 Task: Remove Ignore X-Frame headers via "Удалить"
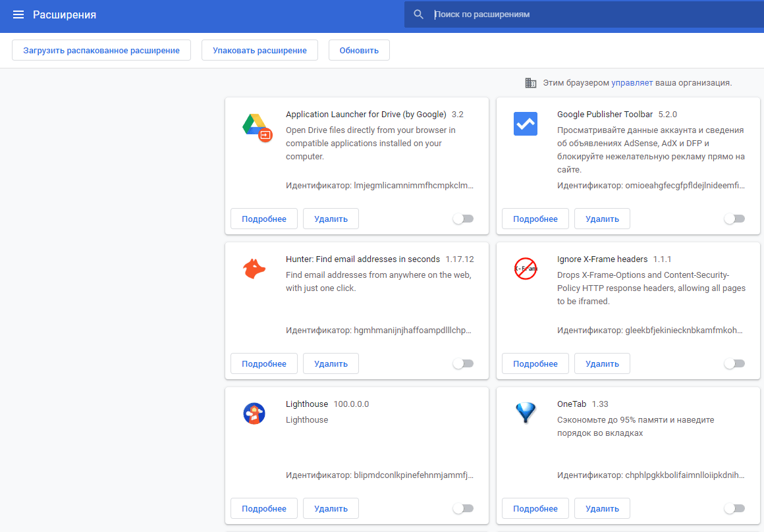coord(602,363)
